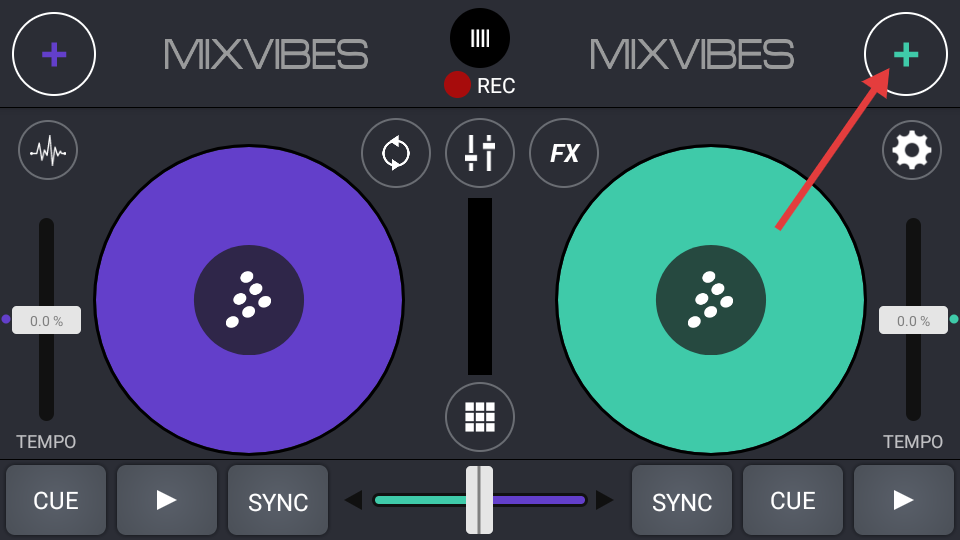
Task: Open the FX effects panel
Action: pyautogui.click(x=564, y=153)
